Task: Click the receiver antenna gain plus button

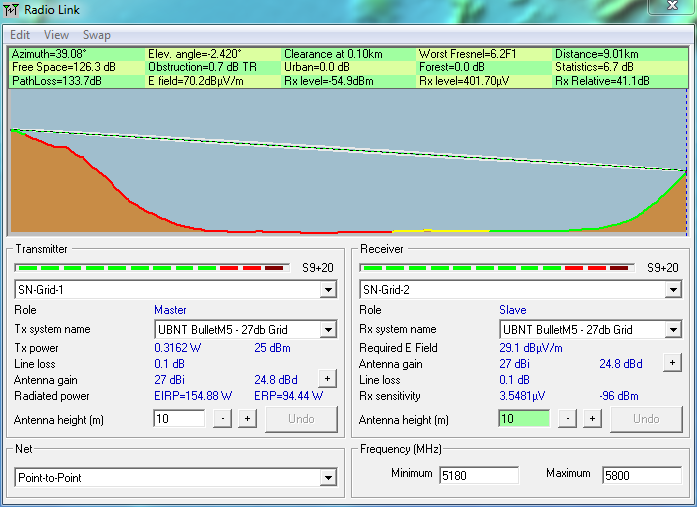Action: [x=672, y=363]
